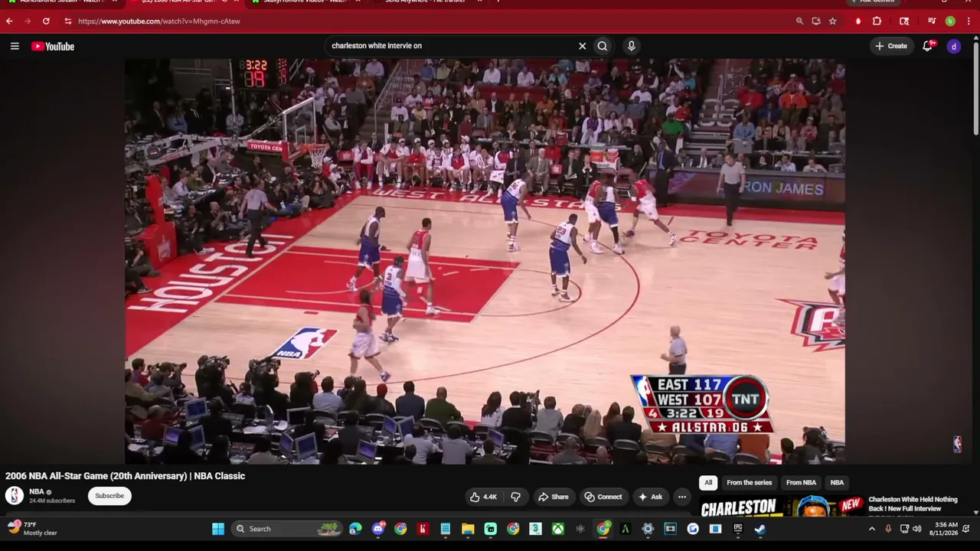
Task: Select the NBA filter chip
Action: (837, 482)
